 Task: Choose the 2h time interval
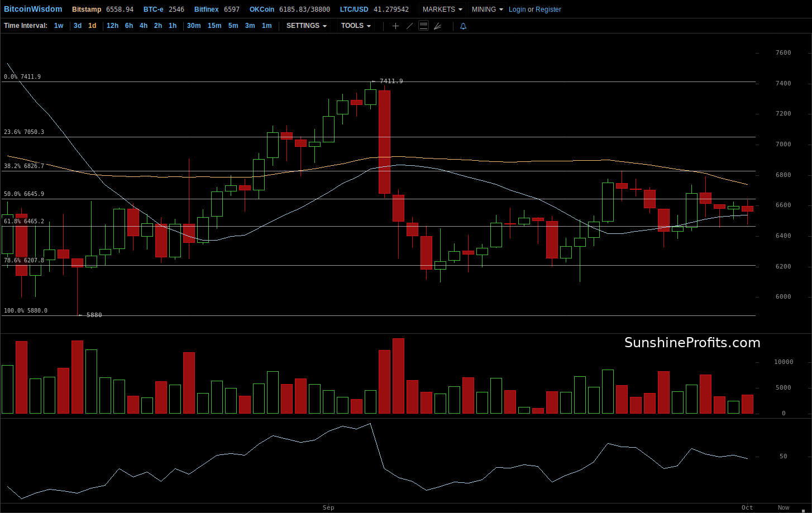point(158,26)
